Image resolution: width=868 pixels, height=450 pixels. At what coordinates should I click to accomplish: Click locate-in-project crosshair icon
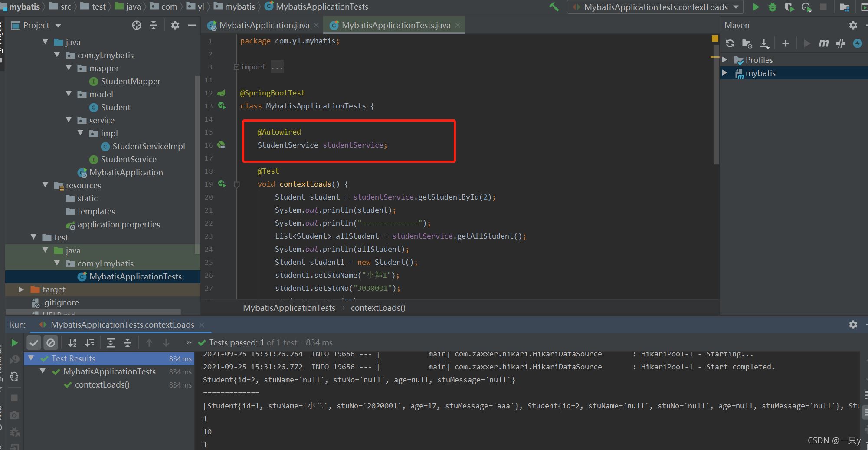pos(137,26)
